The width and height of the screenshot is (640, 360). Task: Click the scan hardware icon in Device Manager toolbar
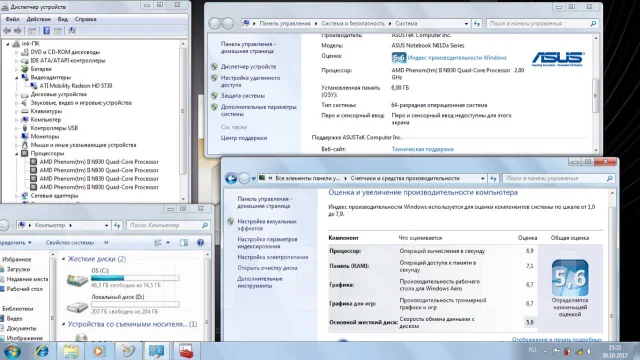[x=72, y=31]
